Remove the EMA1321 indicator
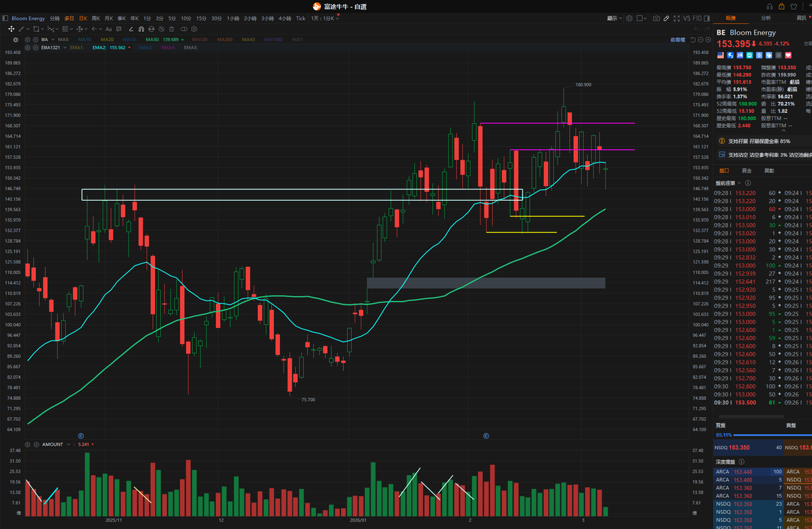The height and width of the screenshot is (529, 812). click(35, 47)
